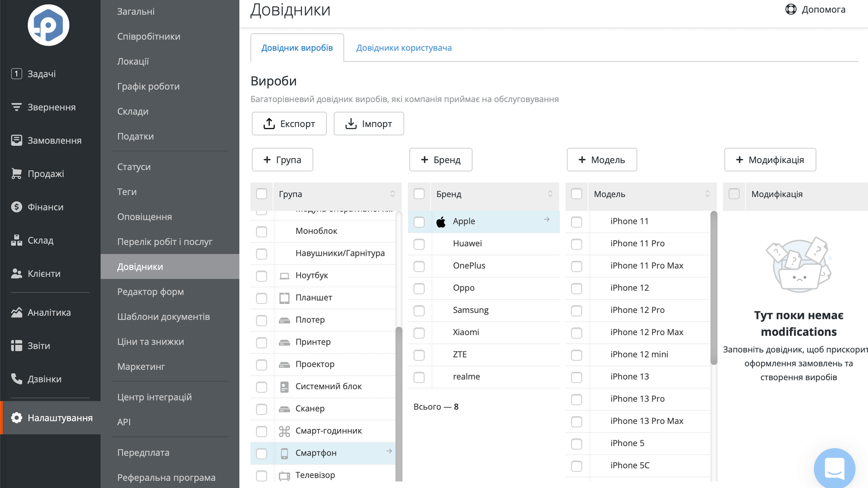868x488 pixels.
Task: Open Клієнти people icon
Action: (x=16, y=273)
